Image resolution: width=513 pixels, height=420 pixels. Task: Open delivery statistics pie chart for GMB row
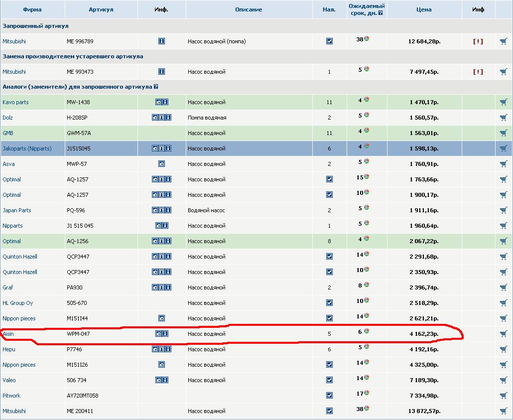pyautogui.click(x=367, y=131)
